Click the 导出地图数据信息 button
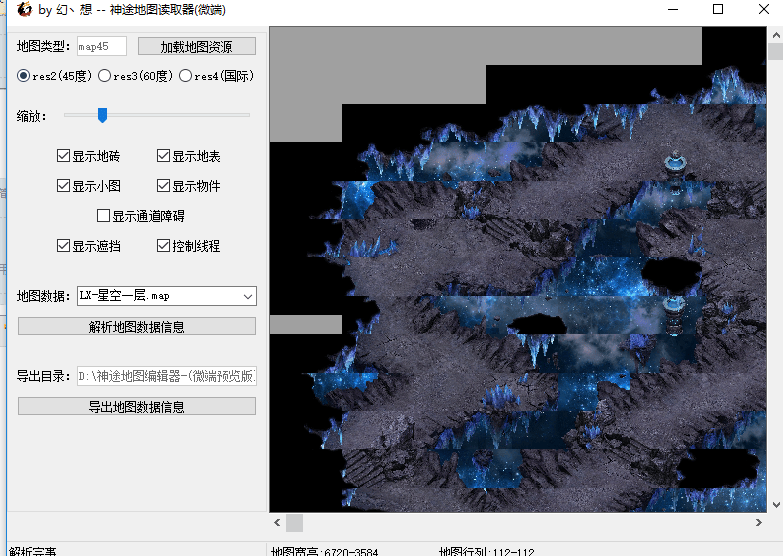 (137, 406)
